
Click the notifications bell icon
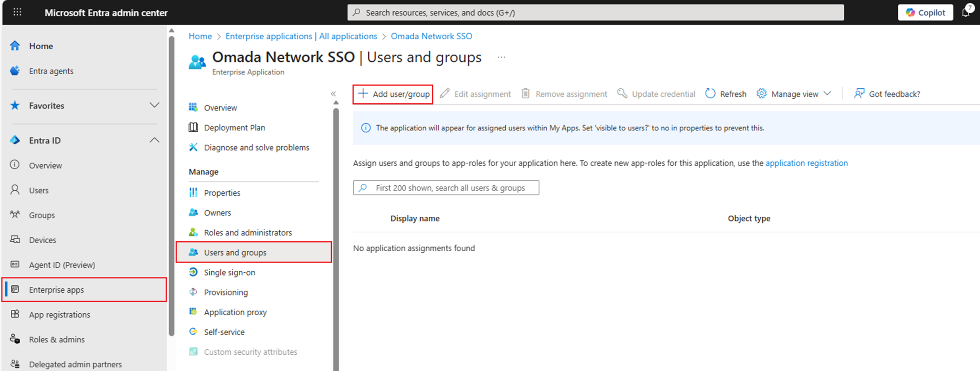coord(966,12)
